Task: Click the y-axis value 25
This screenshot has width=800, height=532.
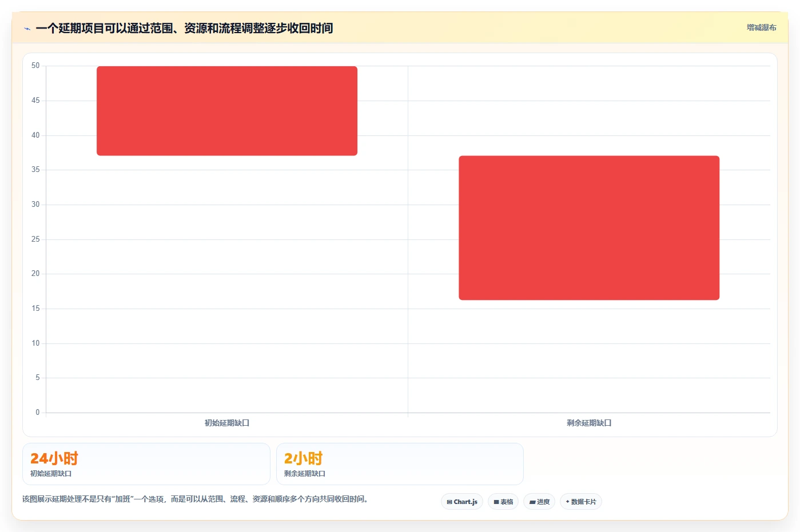Action: click(35, 239)
